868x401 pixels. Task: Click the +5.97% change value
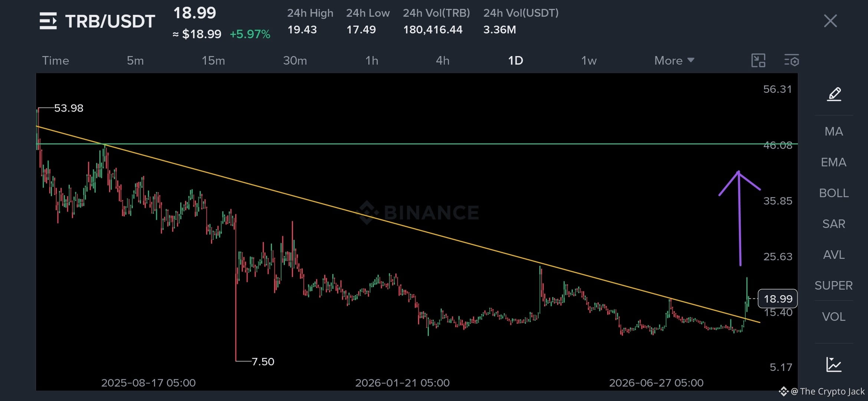point(250,34)
